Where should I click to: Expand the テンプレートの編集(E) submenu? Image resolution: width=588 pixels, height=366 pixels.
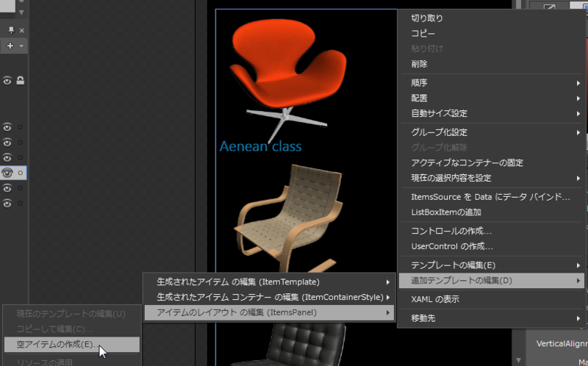point(492,265)
